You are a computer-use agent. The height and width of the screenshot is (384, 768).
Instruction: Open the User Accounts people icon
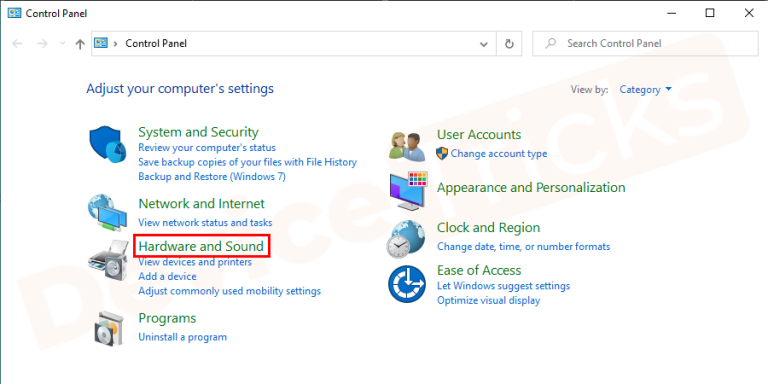(407, 147)
